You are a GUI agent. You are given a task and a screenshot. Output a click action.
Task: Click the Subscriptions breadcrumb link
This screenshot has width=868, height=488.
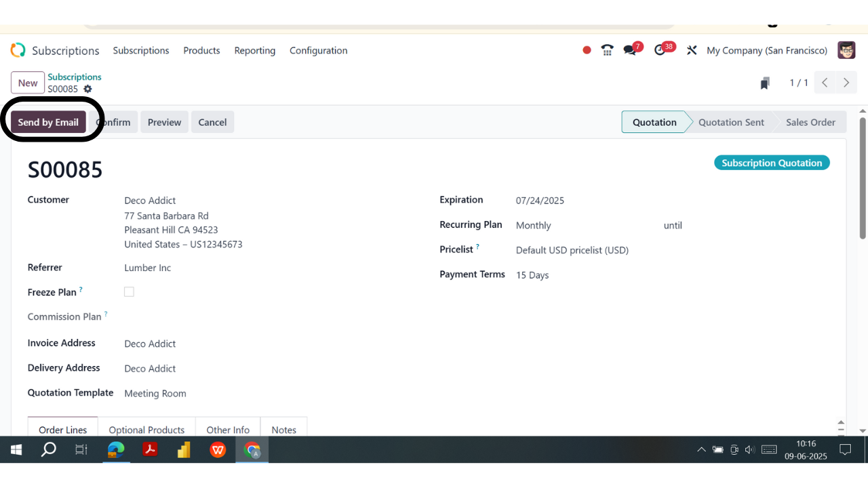[x=74, y=77]
